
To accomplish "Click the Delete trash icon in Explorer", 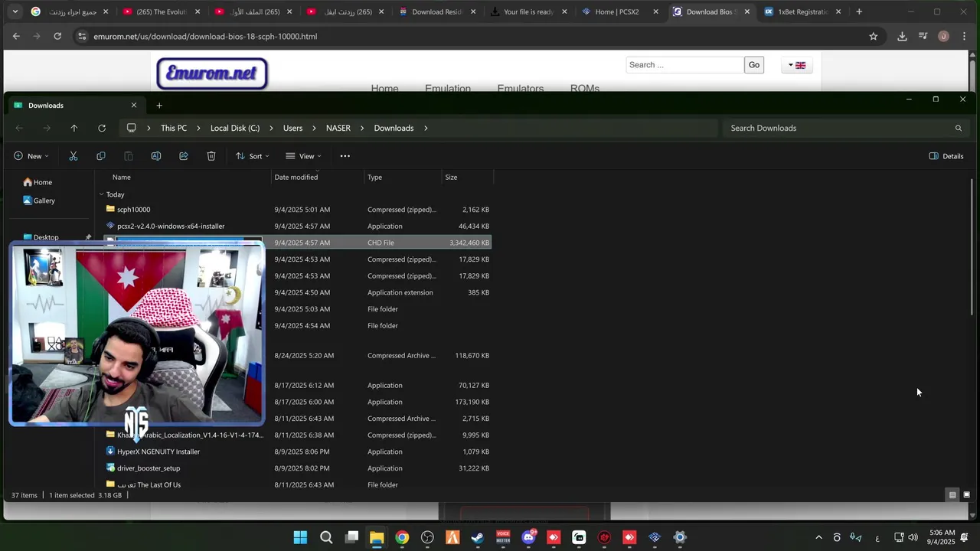I will [211, 156].
